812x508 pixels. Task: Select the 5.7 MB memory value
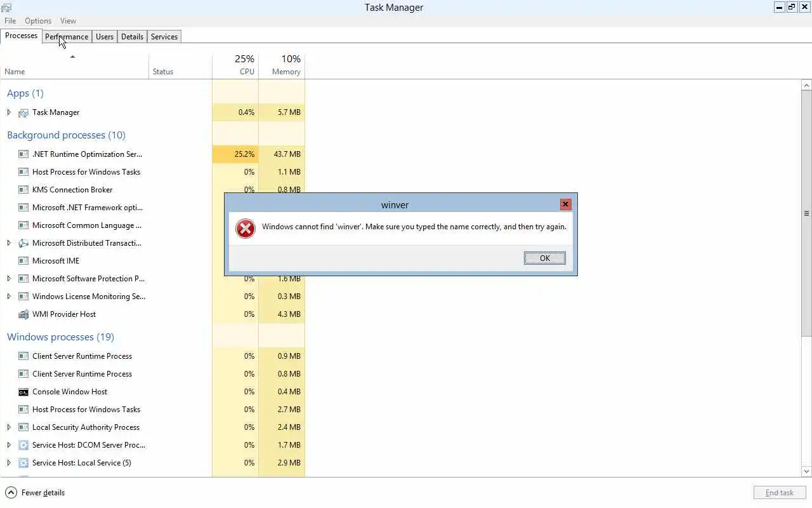point(282,112)
